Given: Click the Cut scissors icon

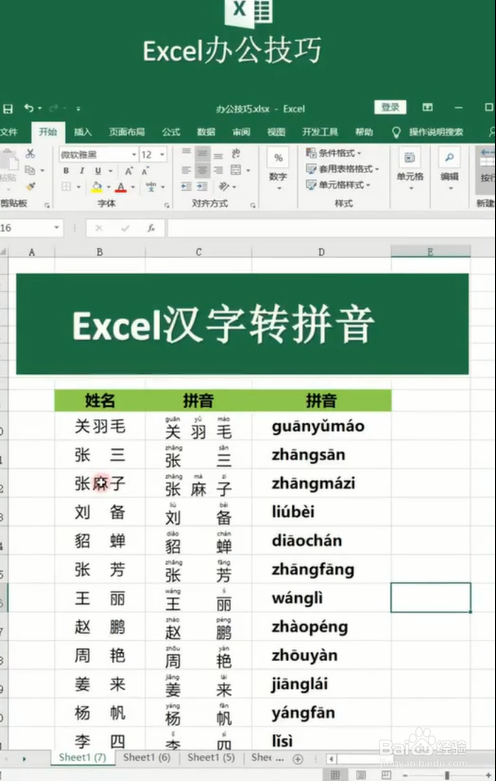Looking at the screenshot, I should pos(30,153).
